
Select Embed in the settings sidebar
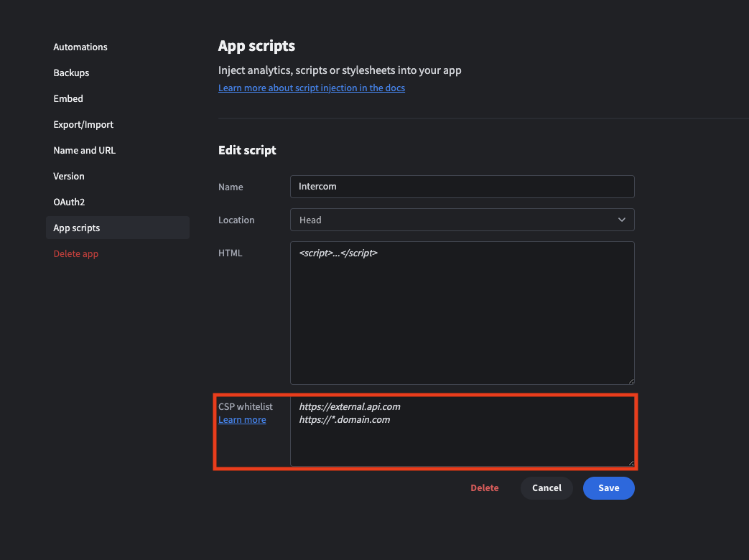pos(68,98)
